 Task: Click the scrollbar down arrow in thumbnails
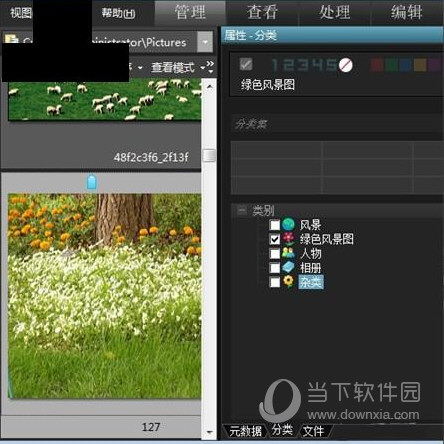coord(209,432)
